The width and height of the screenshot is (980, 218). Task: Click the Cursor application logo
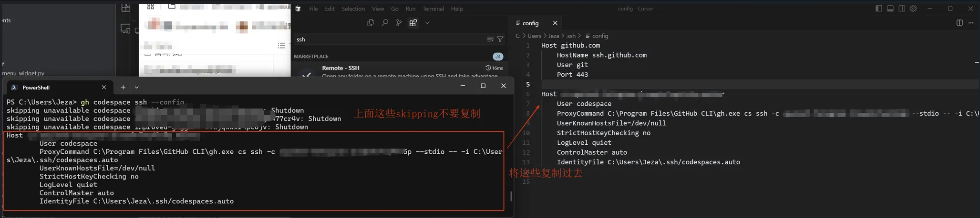click(x=298, y=9)
